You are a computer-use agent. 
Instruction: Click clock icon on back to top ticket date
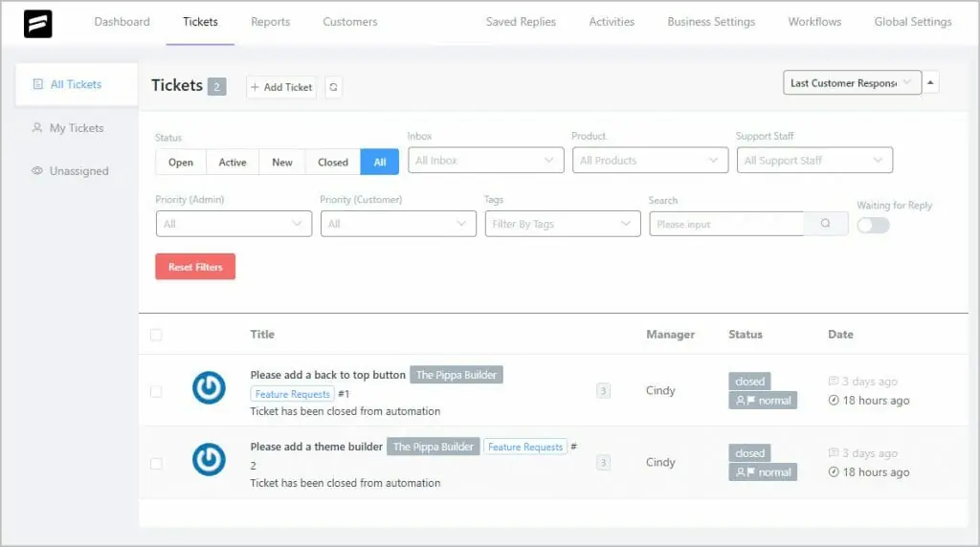(x=834, y=401)
